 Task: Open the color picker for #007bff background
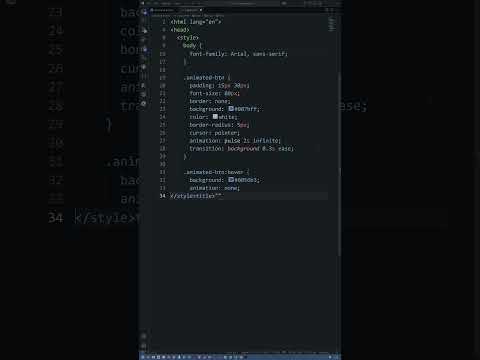231,109
